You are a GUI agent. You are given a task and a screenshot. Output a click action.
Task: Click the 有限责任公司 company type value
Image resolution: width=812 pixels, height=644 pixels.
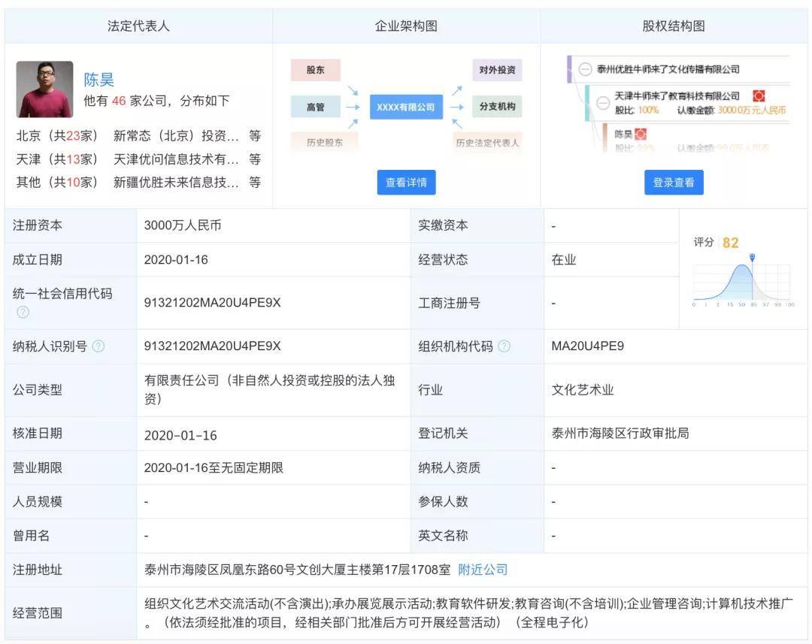click(269, 389)
